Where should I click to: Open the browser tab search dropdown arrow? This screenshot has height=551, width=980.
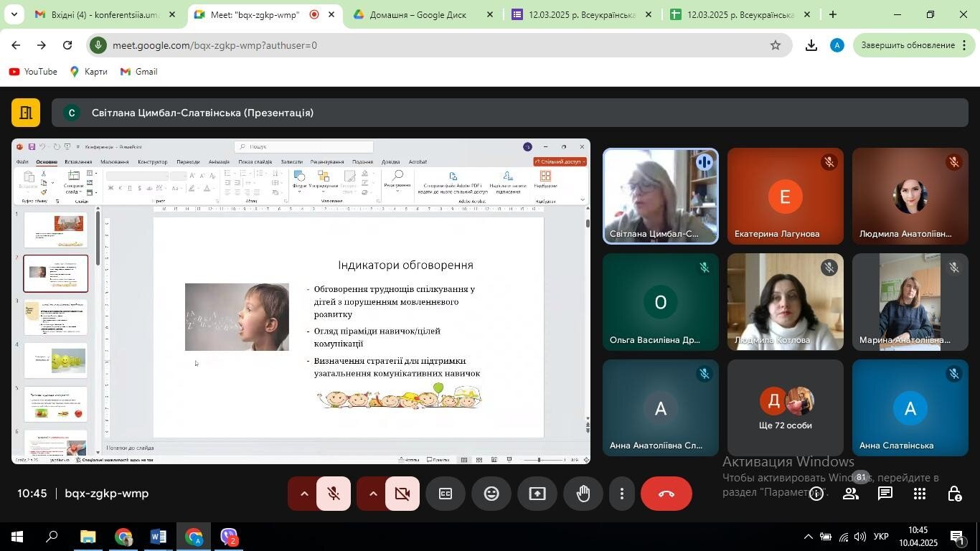14,14
